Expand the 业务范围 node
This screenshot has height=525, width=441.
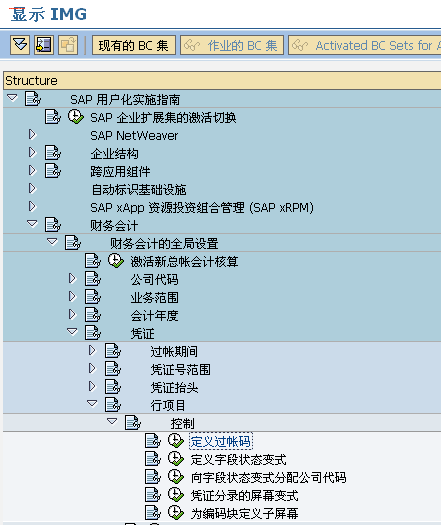tap(72, 297)
